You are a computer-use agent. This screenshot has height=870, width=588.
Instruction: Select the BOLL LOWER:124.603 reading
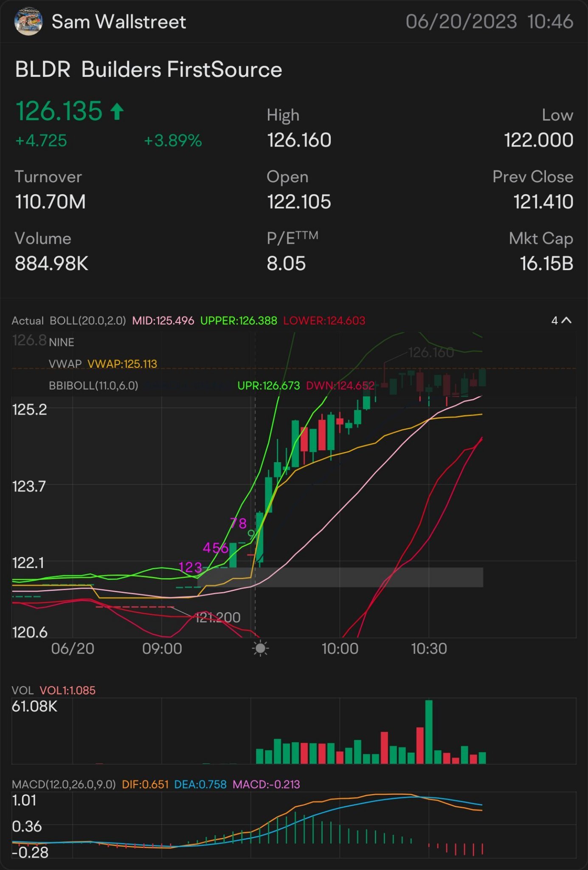pyautogui.click(x=324, y=321)
